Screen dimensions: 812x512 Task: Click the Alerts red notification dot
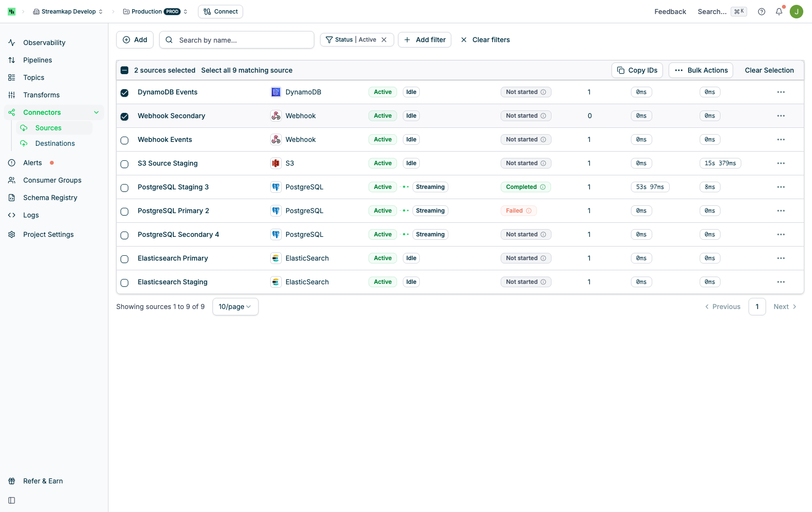(52, 163)
